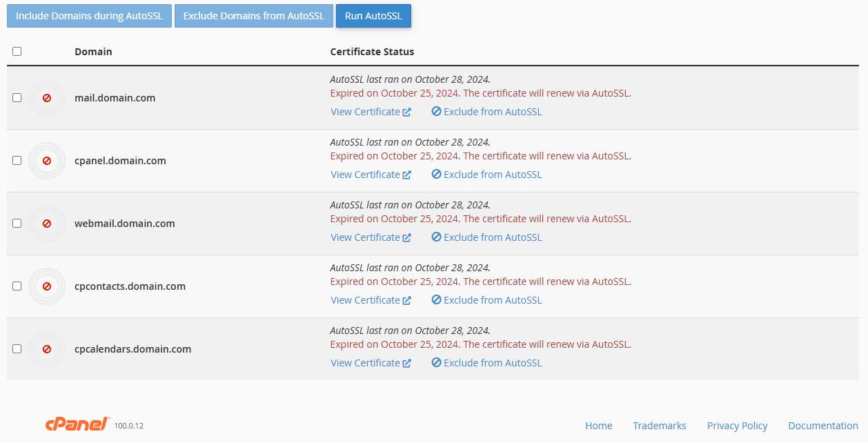Open the Trademarks footer link
868x443 pixels.
pyautogui.click(x=660, y=426)
